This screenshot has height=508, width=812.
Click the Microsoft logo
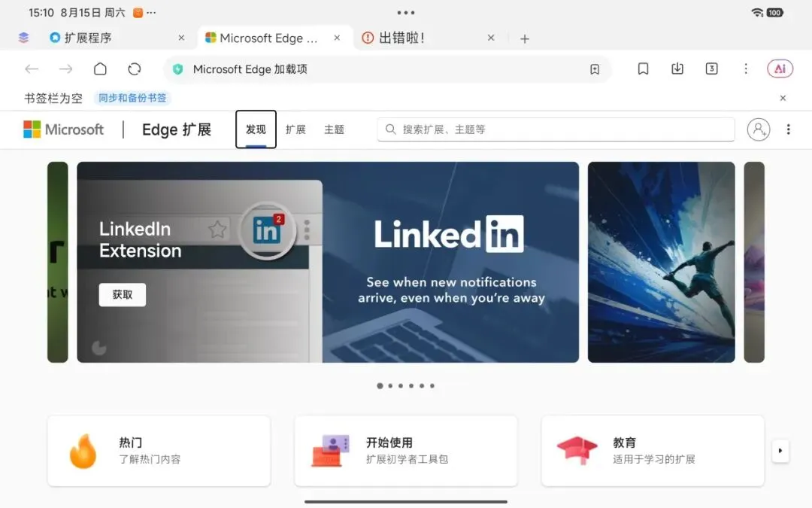64,129
